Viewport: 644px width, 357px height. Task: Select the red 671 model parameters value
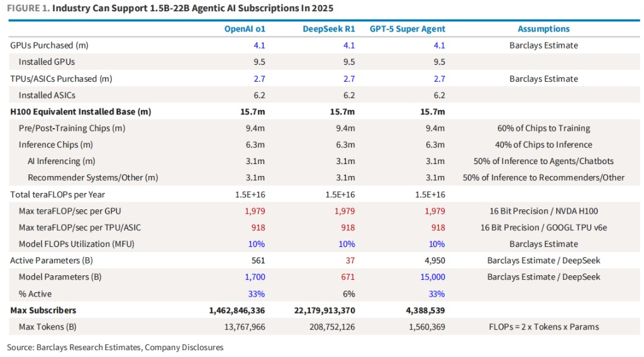[x=347, y=277]
